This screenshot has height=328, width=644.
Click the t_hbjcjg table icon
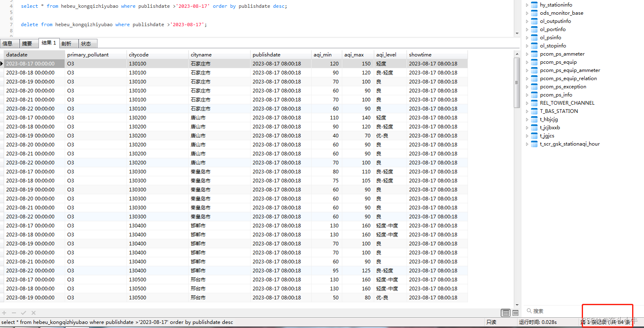coord(534,119)
